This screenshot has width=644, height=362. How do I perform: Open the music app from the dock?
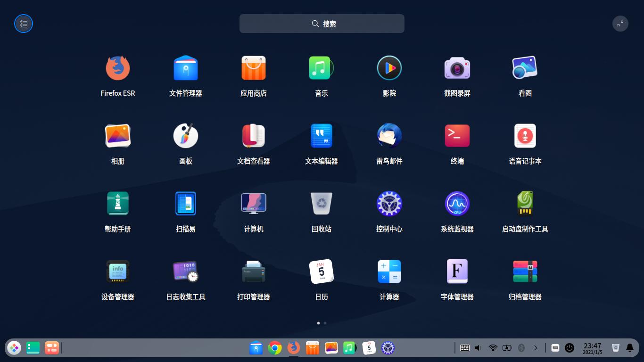point(350,348)
